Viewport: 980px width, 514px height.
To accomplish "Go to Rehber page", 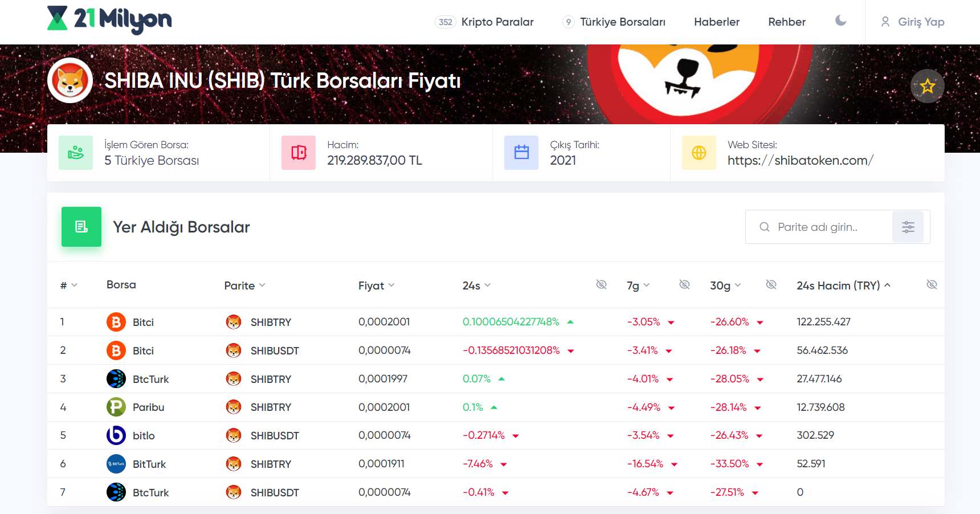I will pyautogui.click(x=787, y=22).
